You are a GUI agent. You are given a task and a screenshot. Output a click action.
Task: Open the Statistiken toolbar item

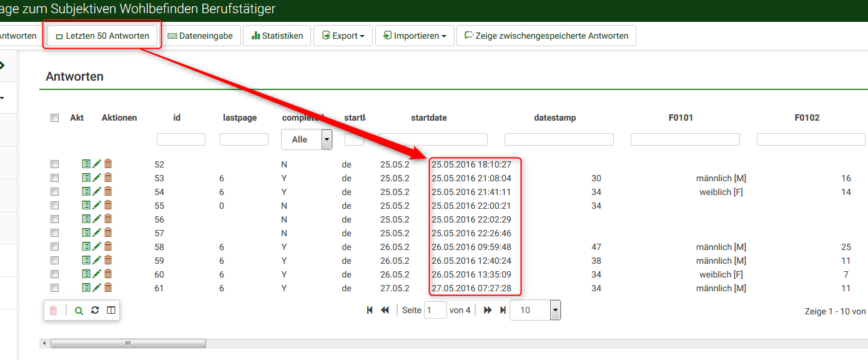(277, 36)
